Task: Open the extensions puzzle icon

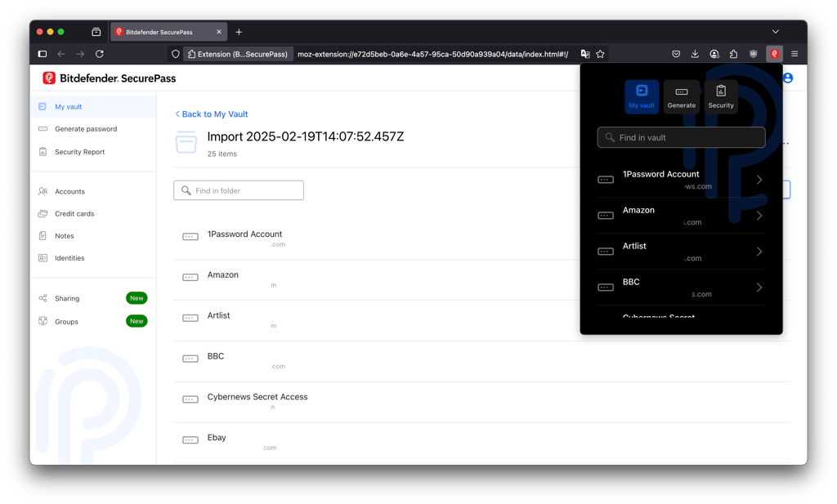Action: [x=733, y=54]
